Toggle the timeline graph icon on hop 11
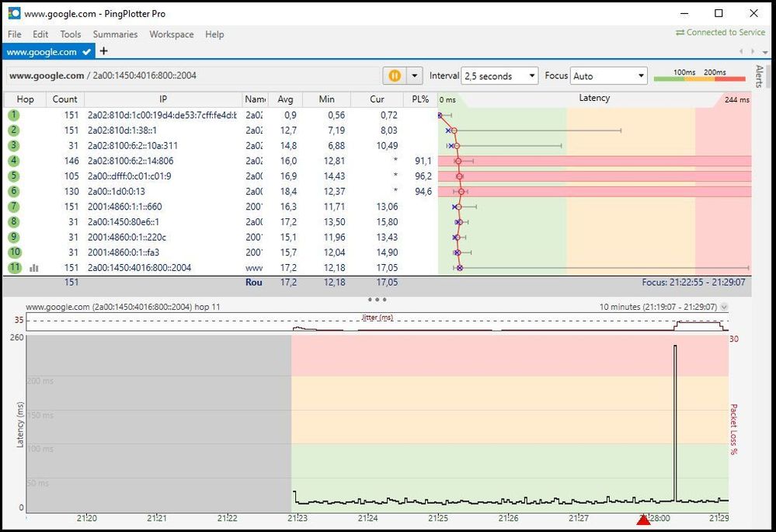Screen dimensions: 776x532 coord(33,268)
